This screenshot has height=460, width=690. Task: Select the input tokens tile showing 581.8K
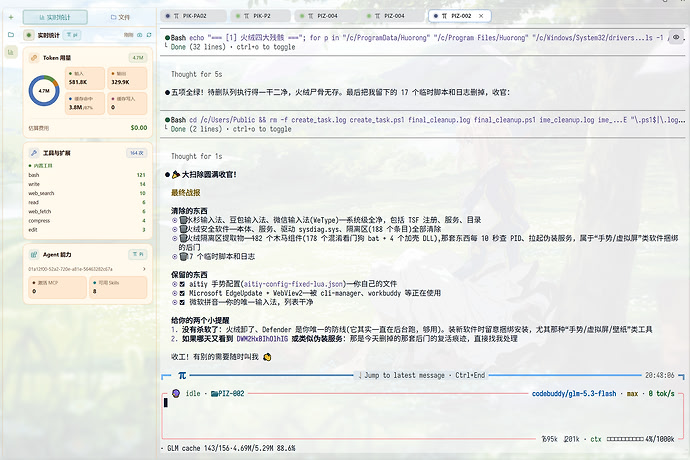pyautogui.click(x=85, y=78)
